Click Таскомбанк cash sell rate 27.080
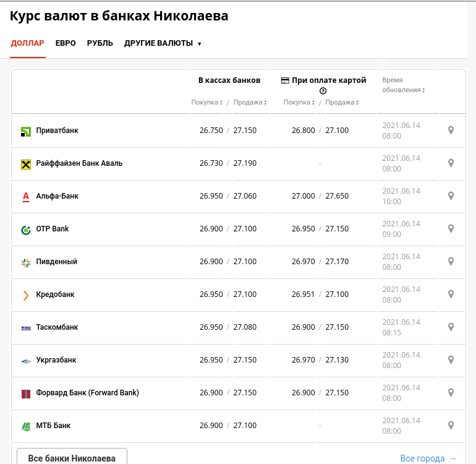 pos(245,327)
